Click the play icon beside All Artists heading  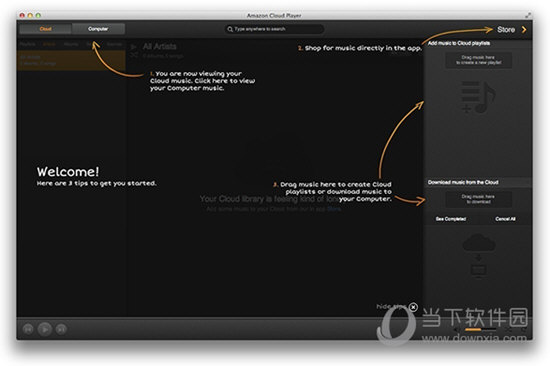[133, 46]
